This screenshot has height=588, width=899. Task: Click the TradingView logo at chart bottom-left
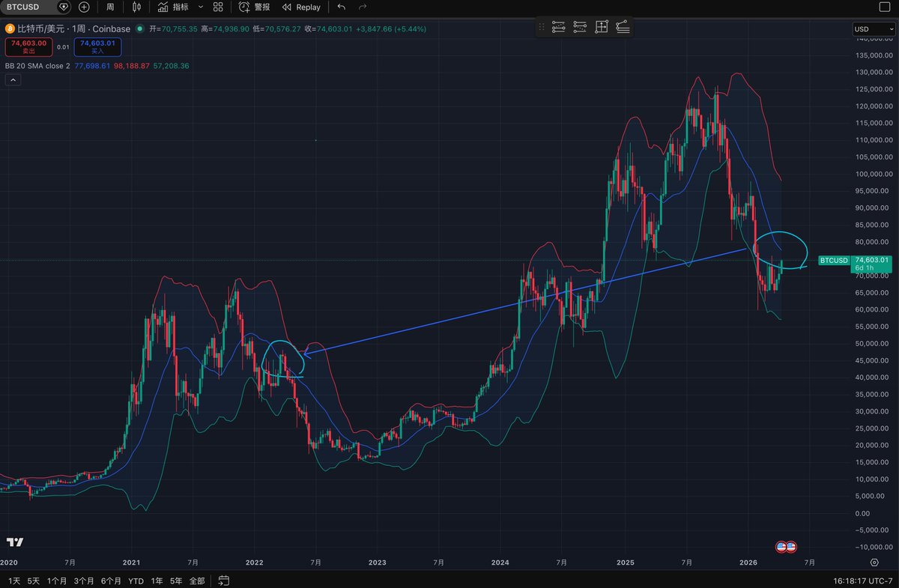tap(15, 542)
